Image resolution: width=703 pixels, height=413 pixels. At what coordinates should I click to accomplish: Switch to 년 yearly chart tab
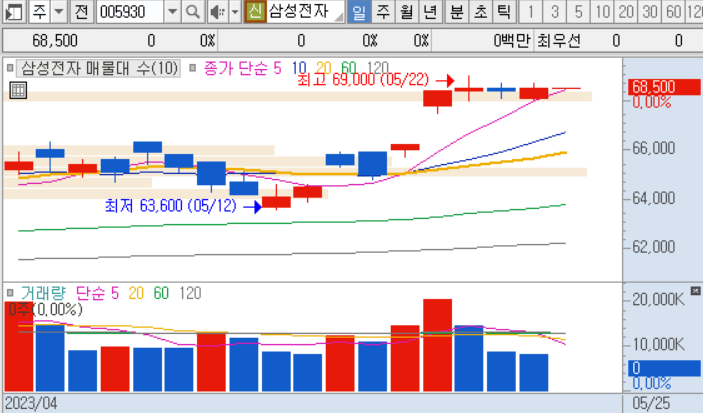point(430,12)
